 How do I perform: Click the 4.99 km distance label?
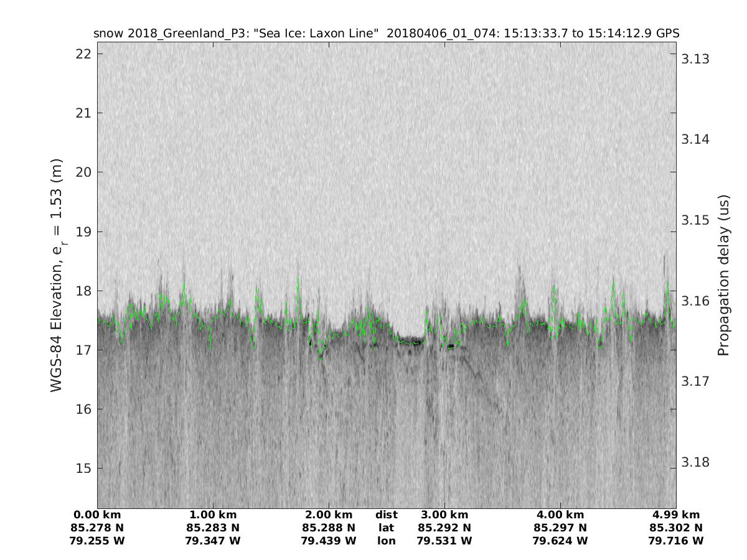pos(676,515)
